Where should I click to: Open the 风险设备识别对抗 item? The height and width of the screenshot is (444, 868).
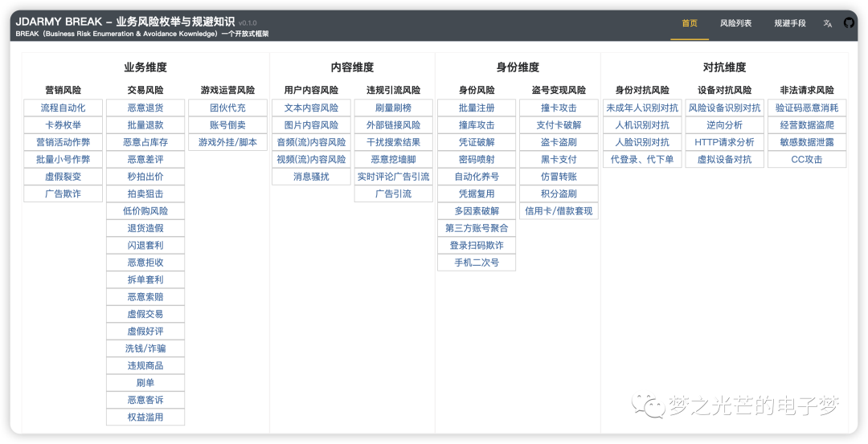point(724,108)
